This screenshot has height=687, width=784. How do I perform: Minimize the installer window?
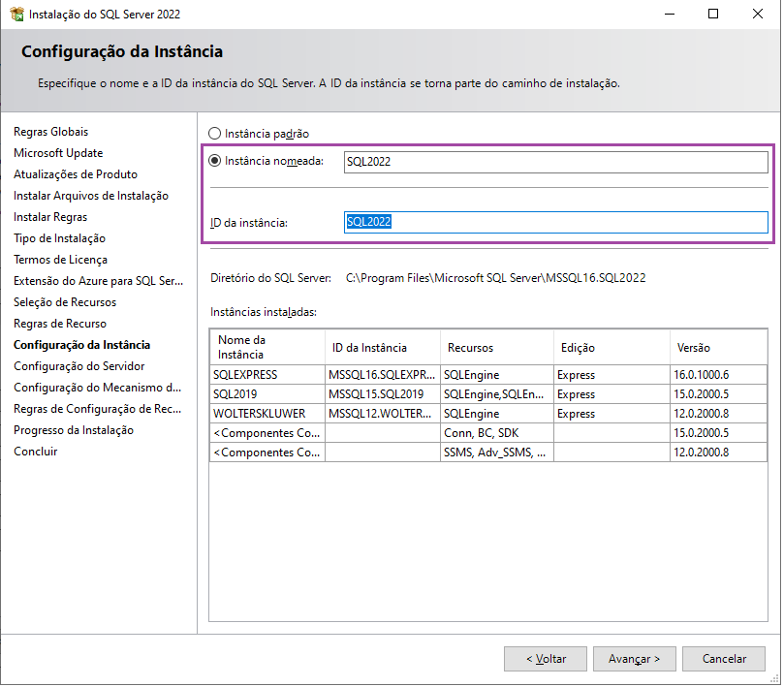[670, 14]
